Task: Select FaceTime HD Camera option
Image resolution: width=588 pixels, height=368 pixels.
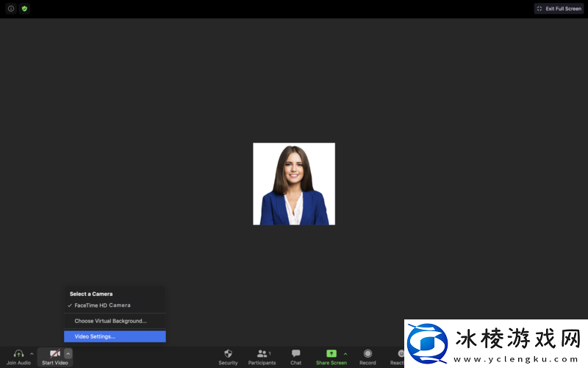Action: (102, 305)
